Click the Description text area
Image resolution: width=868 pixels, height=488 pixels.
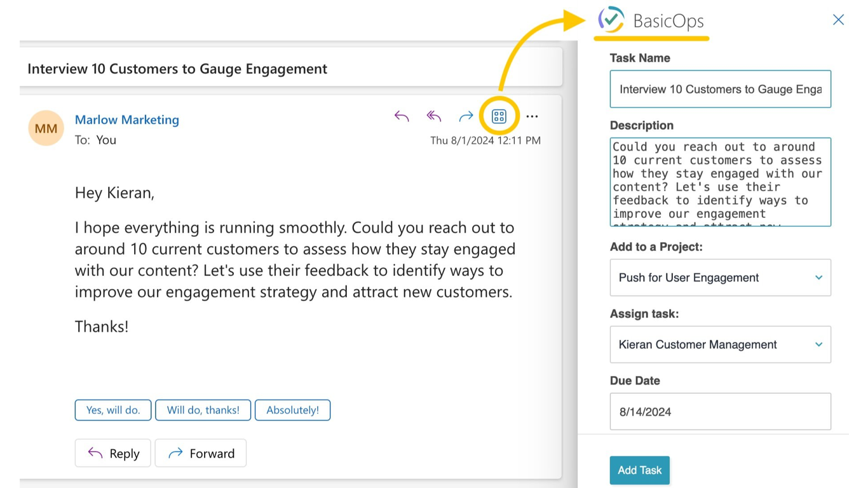pos(720,182)
